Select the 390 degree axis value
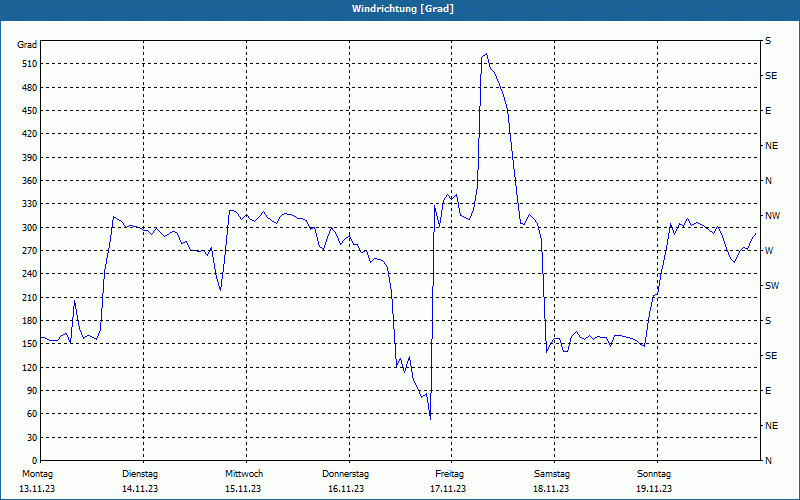The width and height of the screenshot is (800, 500). [30, 158]
